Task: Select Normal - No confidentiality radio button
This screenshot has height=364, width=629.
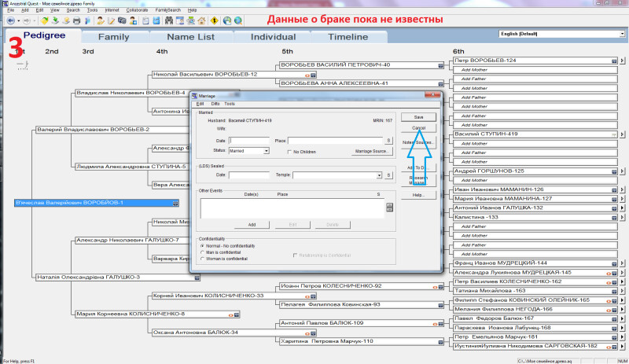Action: pyautogui.click(x=202, y=246)
